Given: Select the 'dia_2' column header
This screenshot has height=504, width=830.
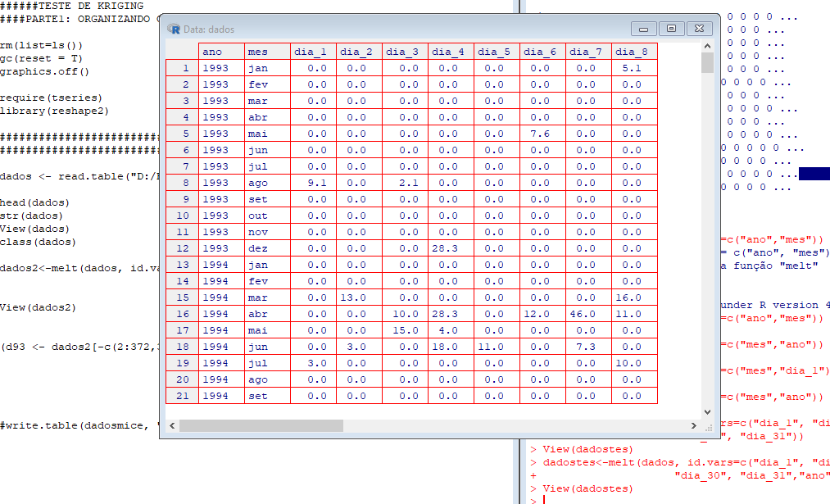Looking at the screenshot, I should pyautogui.click(x=359, y=52).
